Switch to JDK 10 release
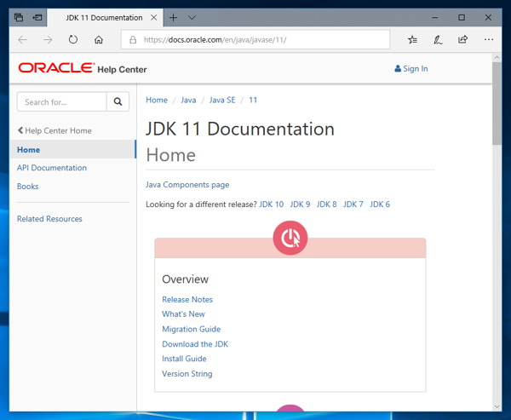Screen dimensions: 511x420 [271, 204]
